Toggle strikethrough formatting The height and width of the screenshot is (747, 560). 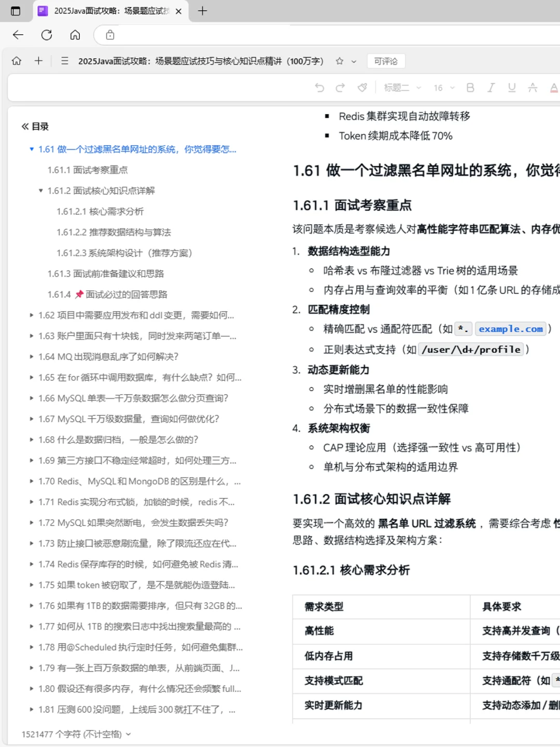[x=533, y=88]
